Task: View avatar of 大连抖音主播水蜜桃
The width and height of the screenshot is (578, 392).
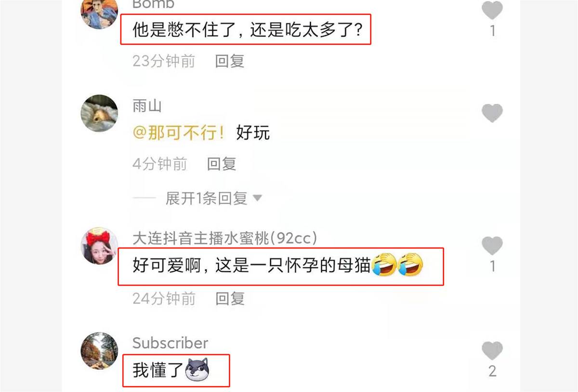Action: (x=99, y=246)
